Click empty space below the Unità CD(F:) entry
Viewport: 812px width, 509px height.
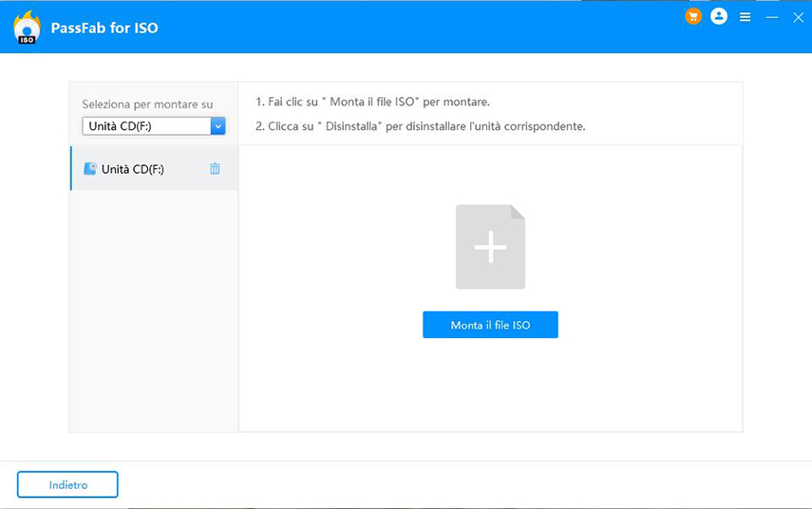click(x=154, y=304)
